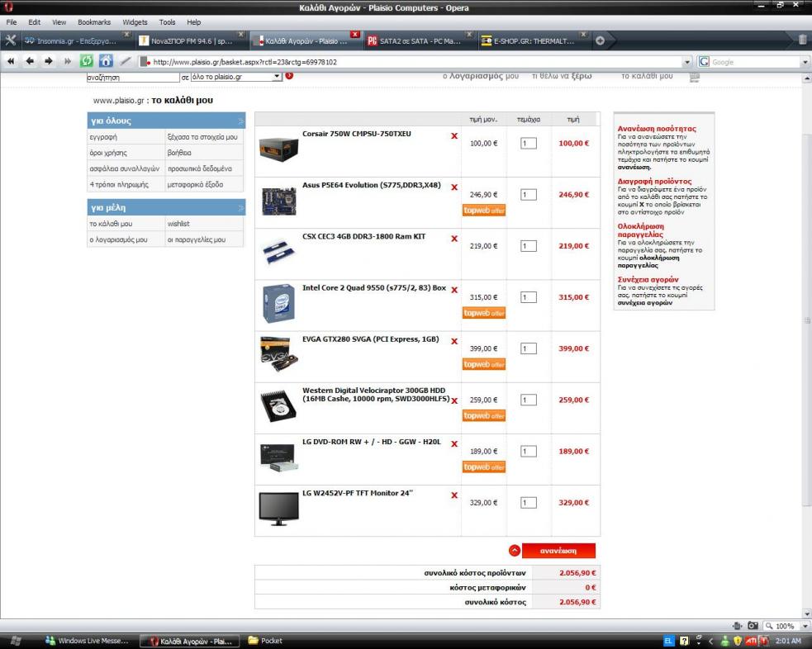The height and width of the screenshot is (649, 812).
Task: Open 'ξέχασα τα στοιχεία μου' link
Action: click(202, 137)
